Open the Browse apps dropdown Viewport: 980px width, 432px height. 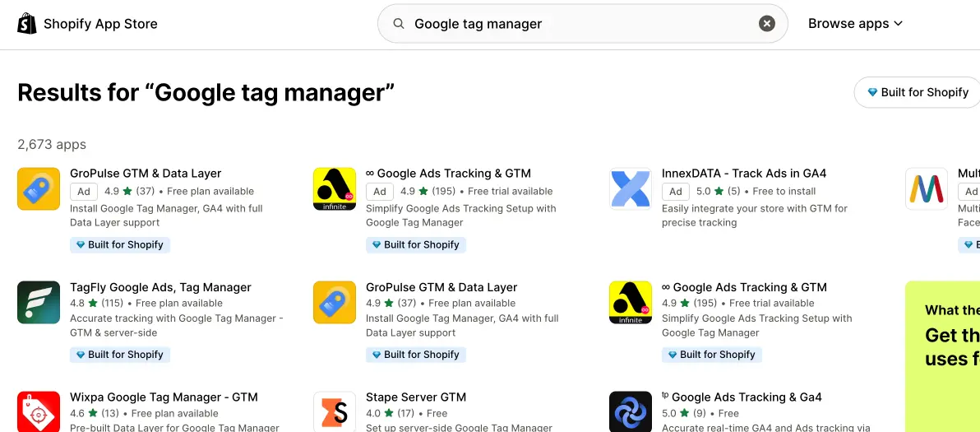[855, 24]
